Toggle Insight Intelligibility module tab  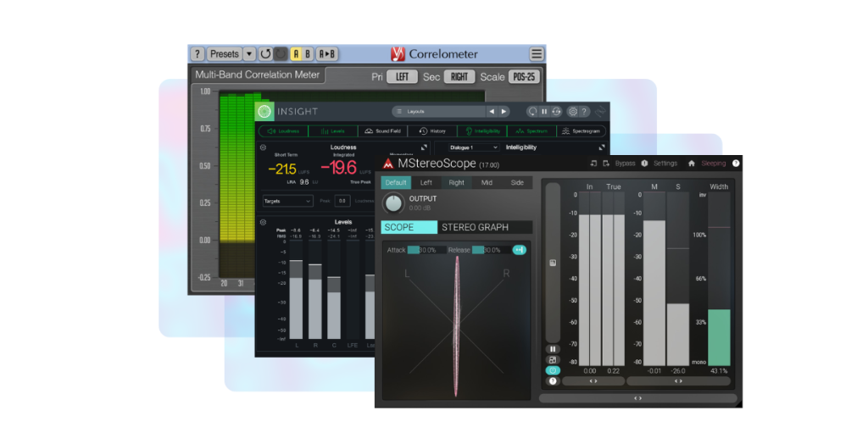click(482, 131)
